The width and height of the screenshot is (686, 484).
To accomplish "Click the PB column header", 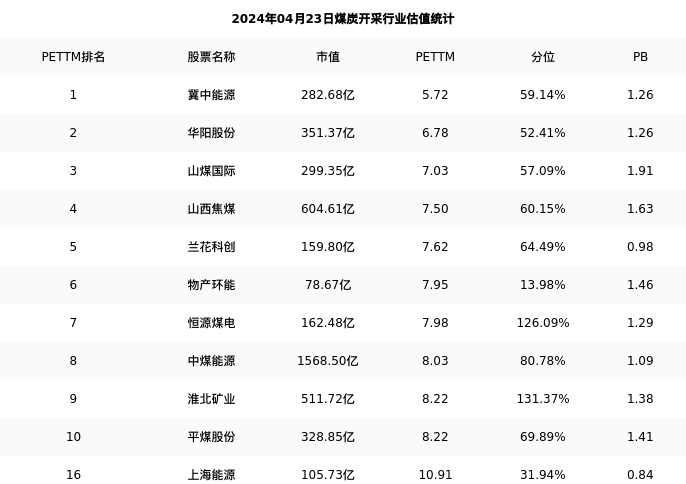I will [x=640, y=57].
